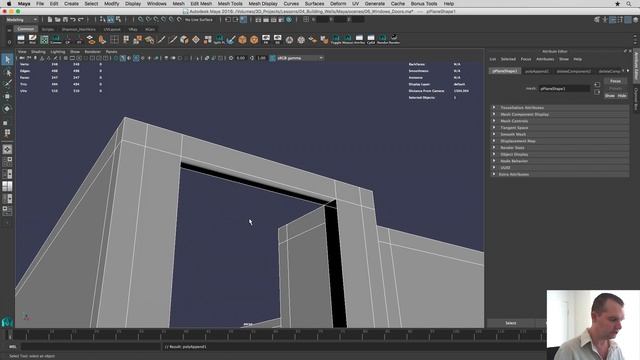Activate the Paint Selection brush tool
The height and width of the screenshot is (360, 640).
(7, 84)
